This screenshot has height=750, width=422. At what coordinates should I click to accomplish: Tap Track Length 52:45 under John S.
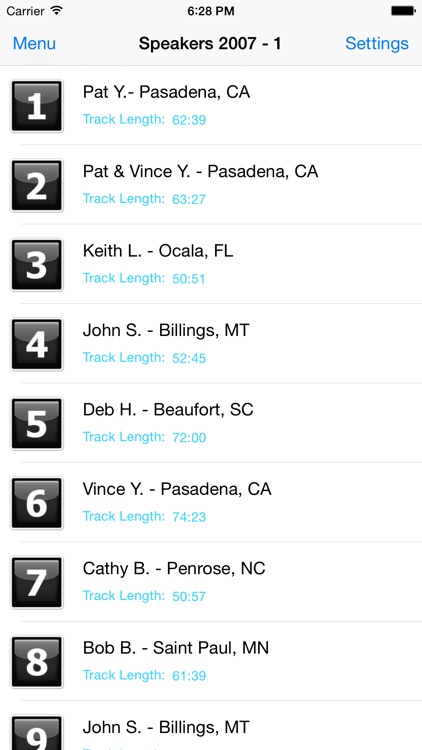pyautogui.click(x=144, y=358)
